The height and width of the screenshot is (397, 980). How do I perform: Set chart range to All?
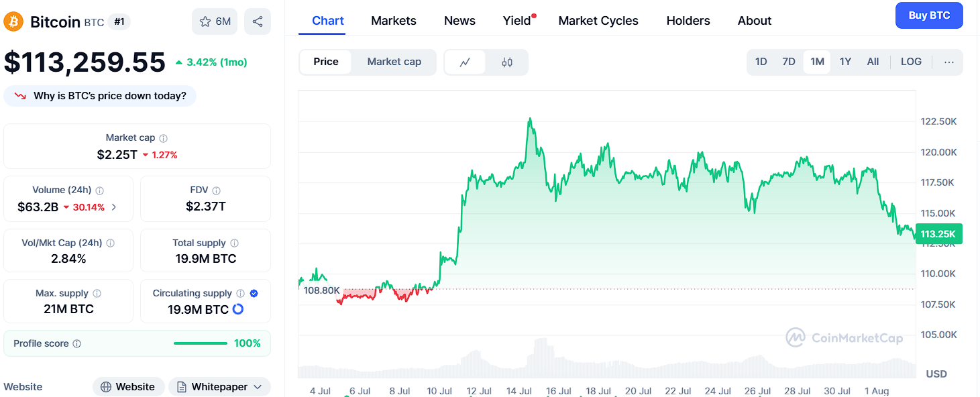click(x=873, y=62)
